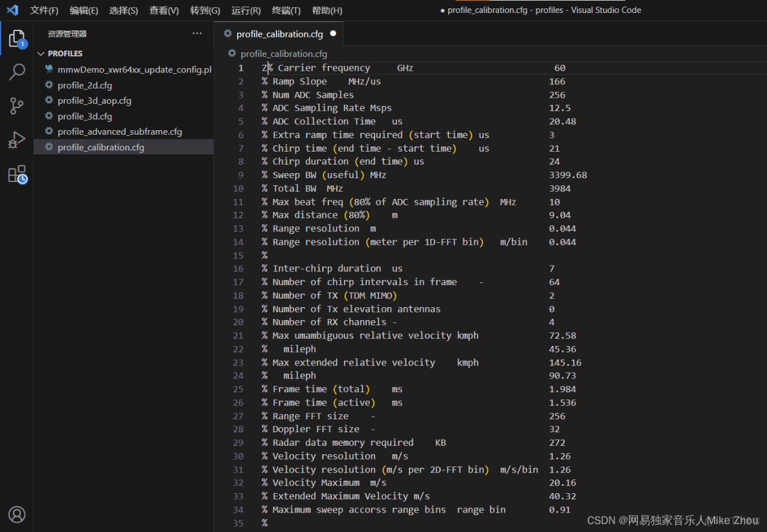Click the VS Code logo icon
Viewport: 767px width, 532px height.
(12, 10)
